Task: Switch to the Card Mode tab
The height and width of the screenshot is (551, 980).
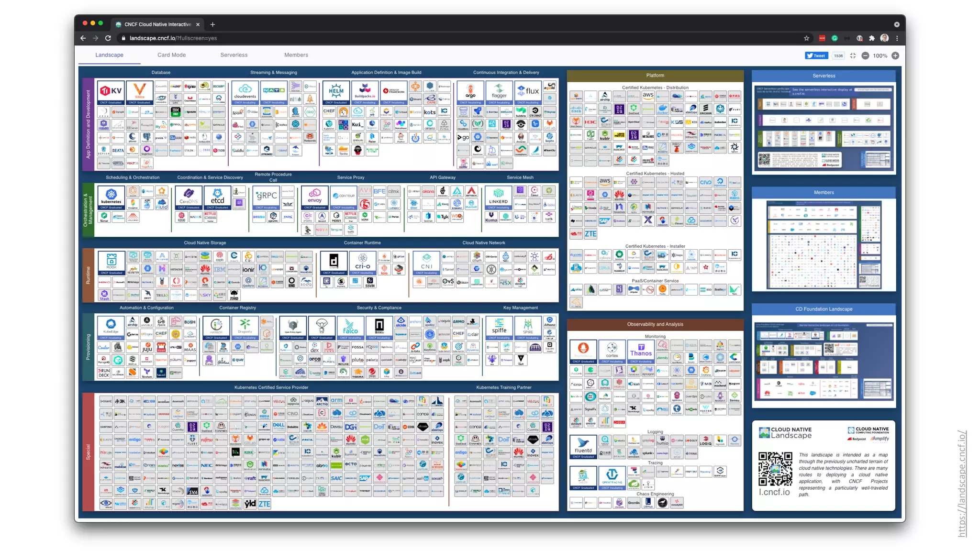Action: pyautogui.click(x=171, y=55)
